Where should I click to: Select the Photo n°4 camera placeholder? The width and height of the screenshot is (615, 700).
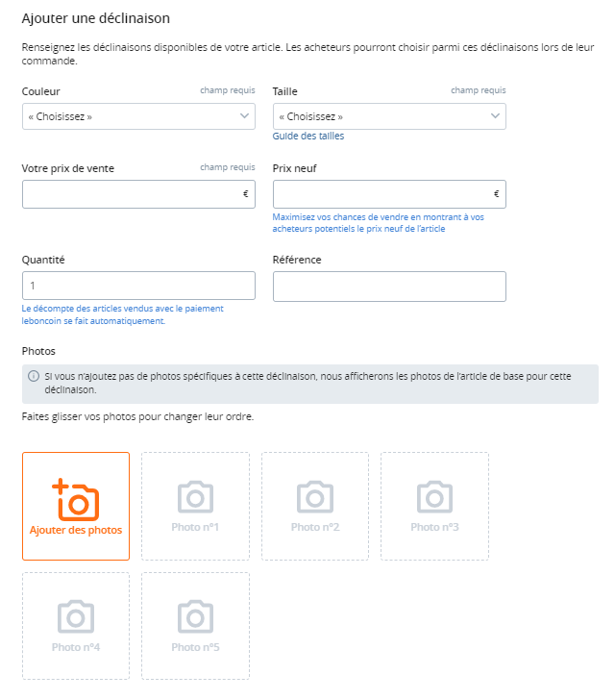point(76,626)
